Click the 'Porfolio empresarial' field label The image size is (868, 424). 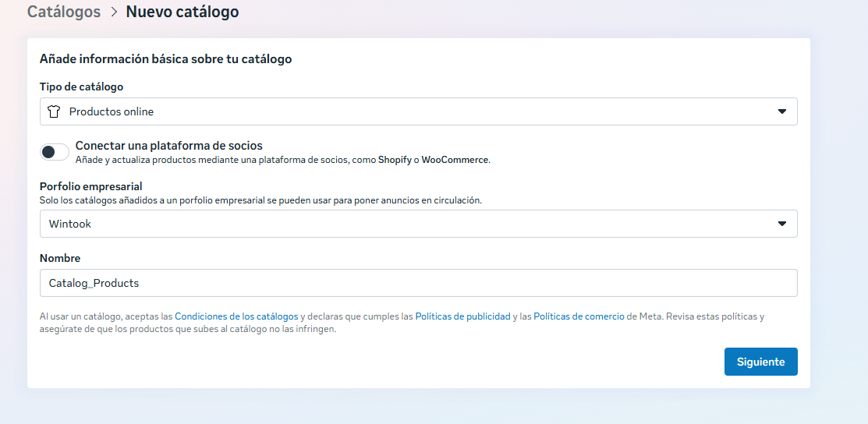91,186
